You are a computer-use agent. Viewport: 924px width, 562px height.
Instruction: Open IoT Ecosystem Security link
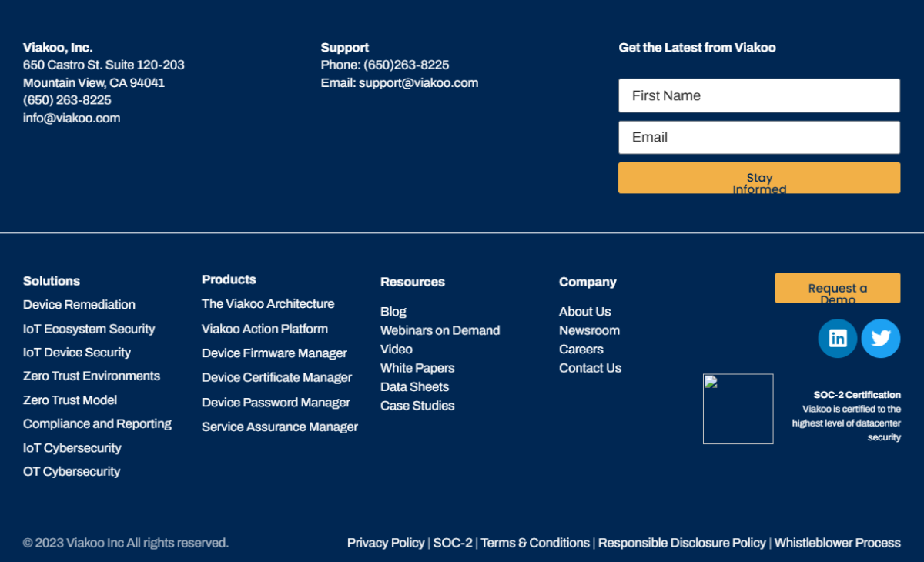(x=89, y=329)
